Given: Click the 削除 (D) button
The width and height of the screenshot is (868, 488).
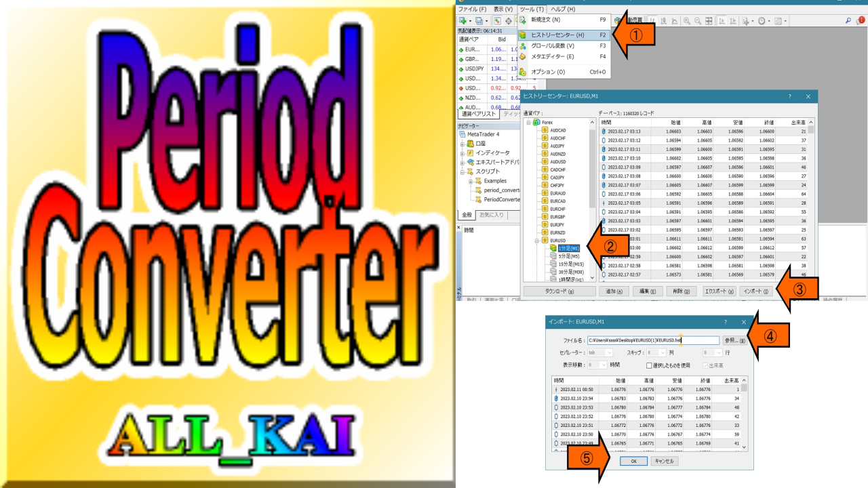Looking at the screenshot, I should [681, 291].
